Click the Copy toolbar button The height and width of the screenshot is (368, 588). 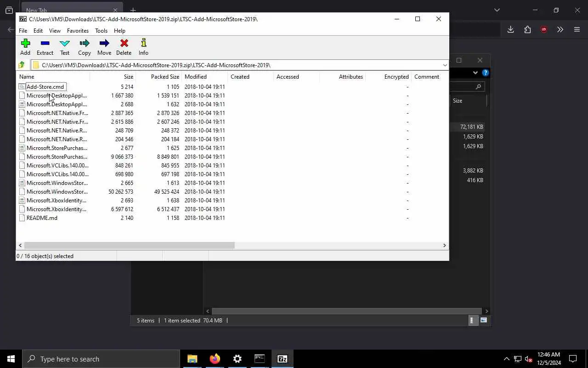(x=85, y=47)
